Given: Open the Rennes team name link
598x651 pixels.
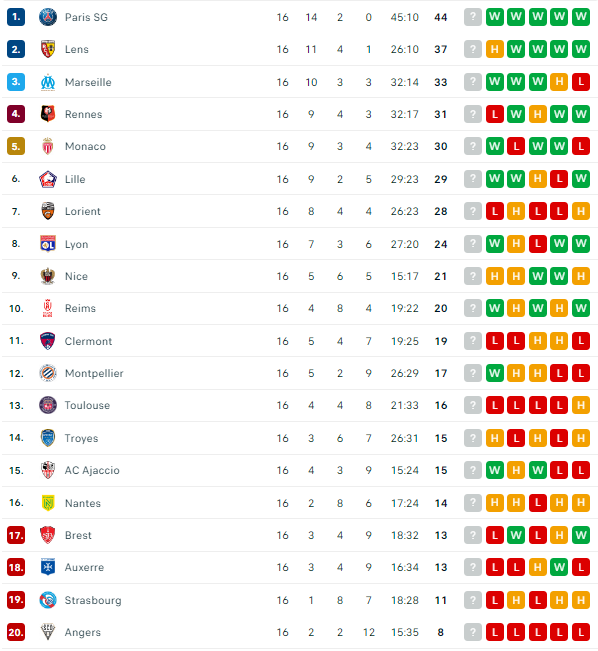Looking at the screenshot, I should [83, 114].
